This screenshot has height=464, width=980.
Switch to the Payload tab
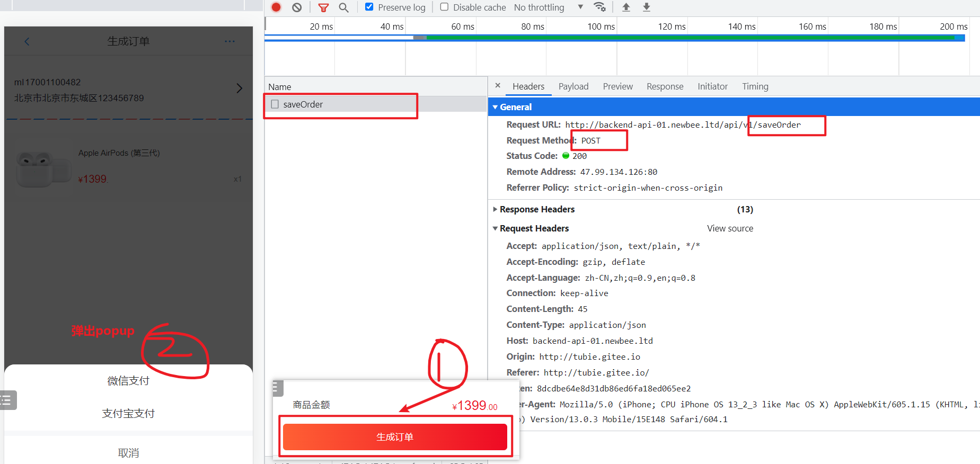pyautogui.click(x=573, y=86)
